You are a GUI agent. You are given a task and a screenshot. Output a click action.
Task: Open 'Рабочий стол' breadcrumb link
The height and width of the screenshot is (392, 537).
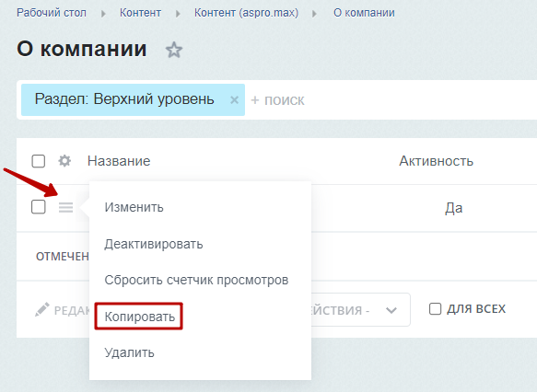52,13
